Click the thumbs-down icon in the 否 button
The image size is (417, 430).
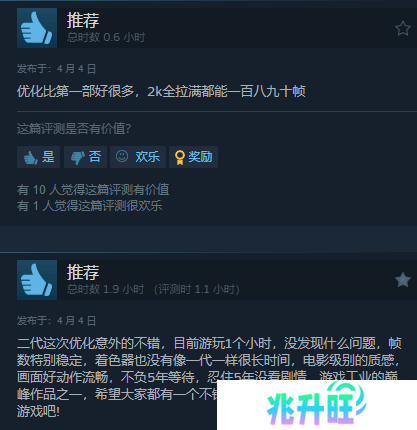pos(78,158)
